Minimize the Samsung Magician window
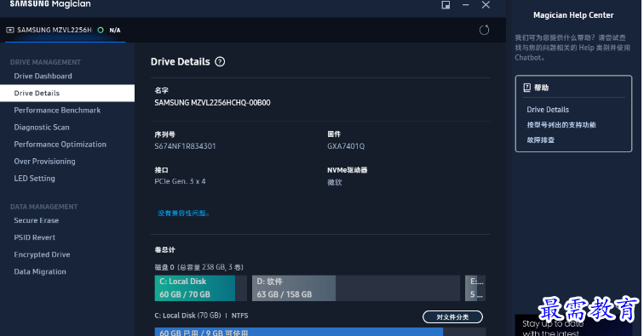The width and height of the screenshot is (644, 336). click(466, 5)
